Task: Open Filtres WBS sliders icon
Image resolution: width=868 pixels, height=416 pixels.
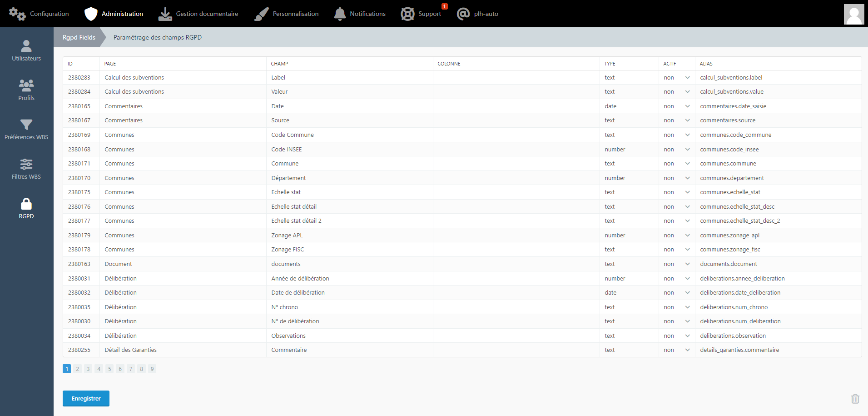Action: tap(26, 164)
